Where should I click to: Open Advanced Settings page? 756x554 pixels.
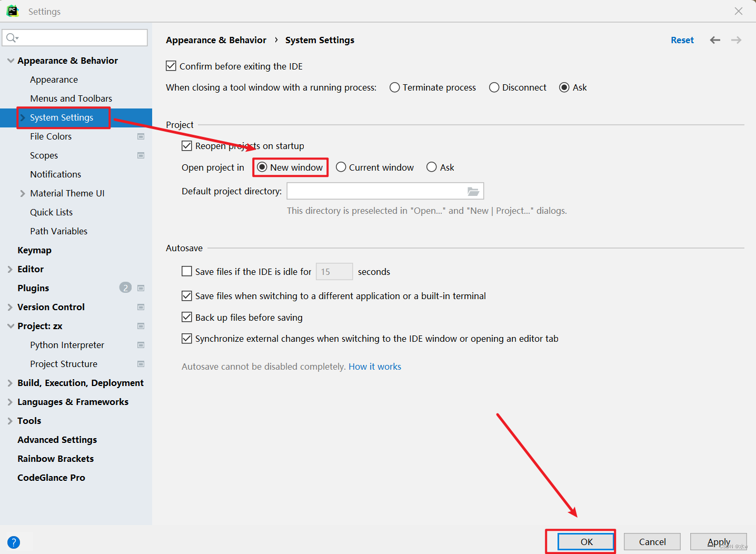(x=57, y=440)
